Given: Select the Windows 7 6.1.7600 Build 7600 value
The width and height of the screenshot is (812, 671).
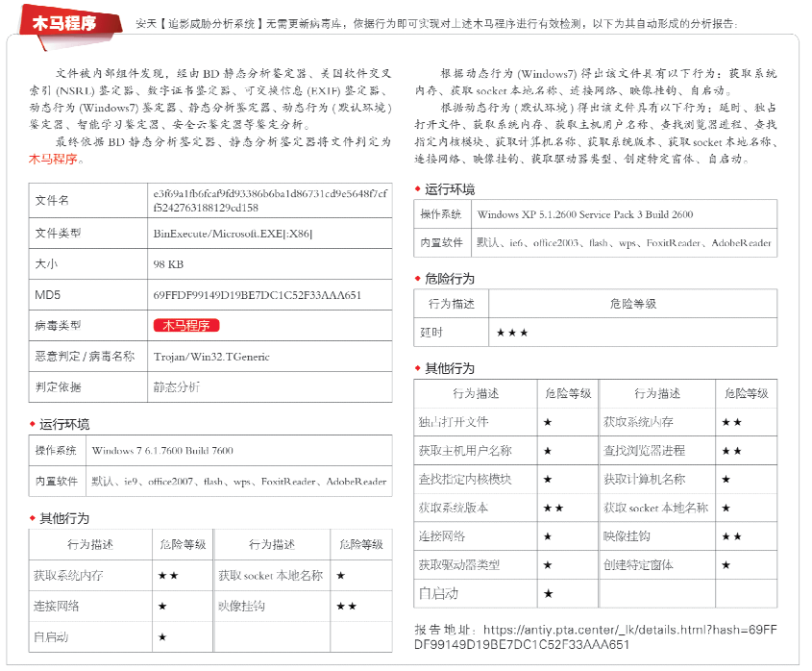Looking at the screenshot, I should click(x=162, y=451).
